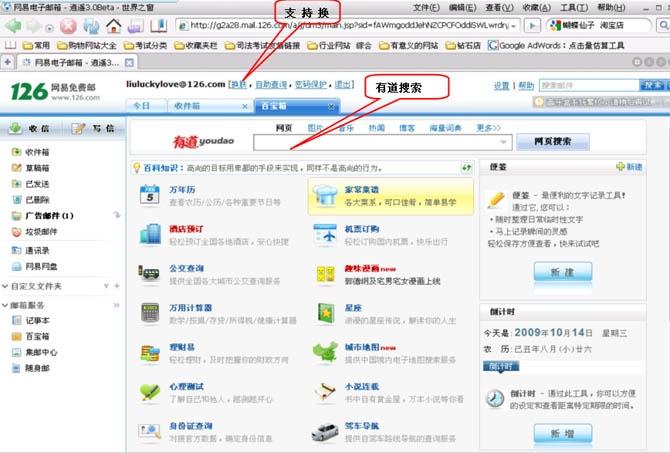
Task: Open 理财易 finance icon
Action: tap(150, 353)
